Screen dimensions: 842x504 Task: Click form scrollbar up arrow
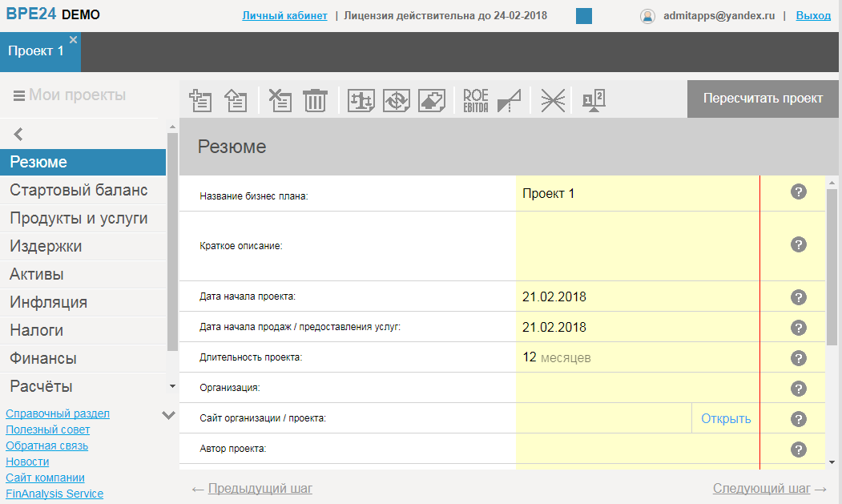tap(832, 183)
